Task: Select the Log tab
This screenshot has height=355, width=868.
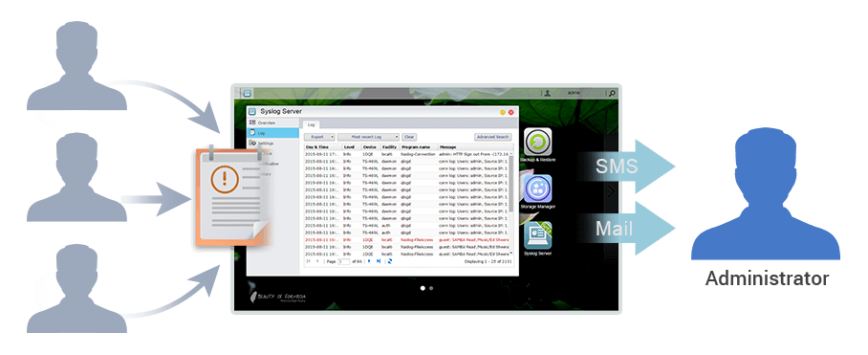Action: (x=312, y=124)
